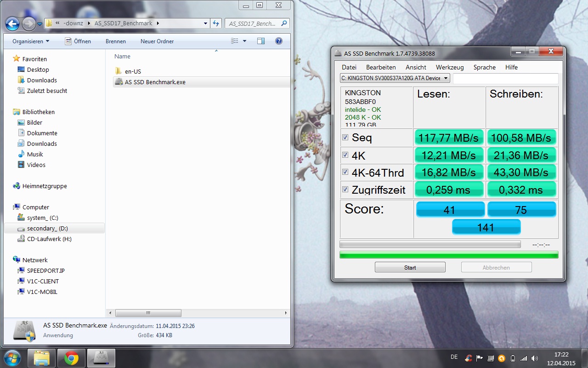Click Neuer Ordner in Explorer toolbar
Screen dimensions: 588x368
click(157, 41)
